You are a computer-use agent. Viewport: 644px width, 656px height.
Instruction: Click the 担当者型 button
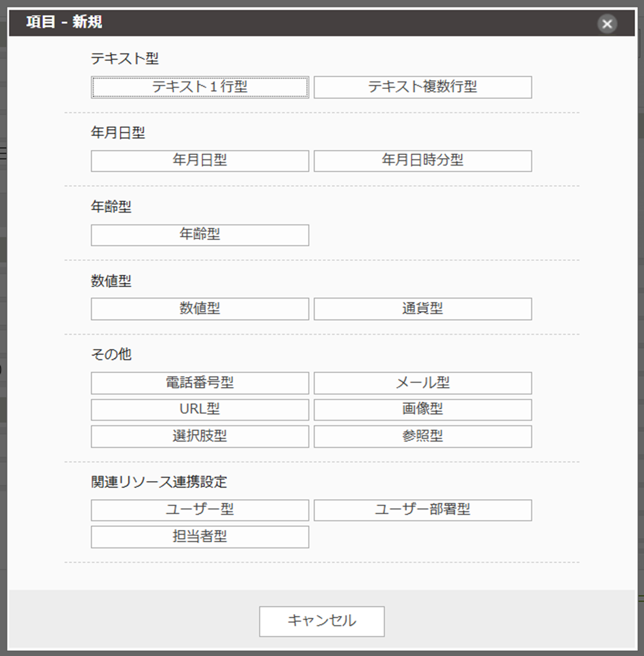[199, 537]
